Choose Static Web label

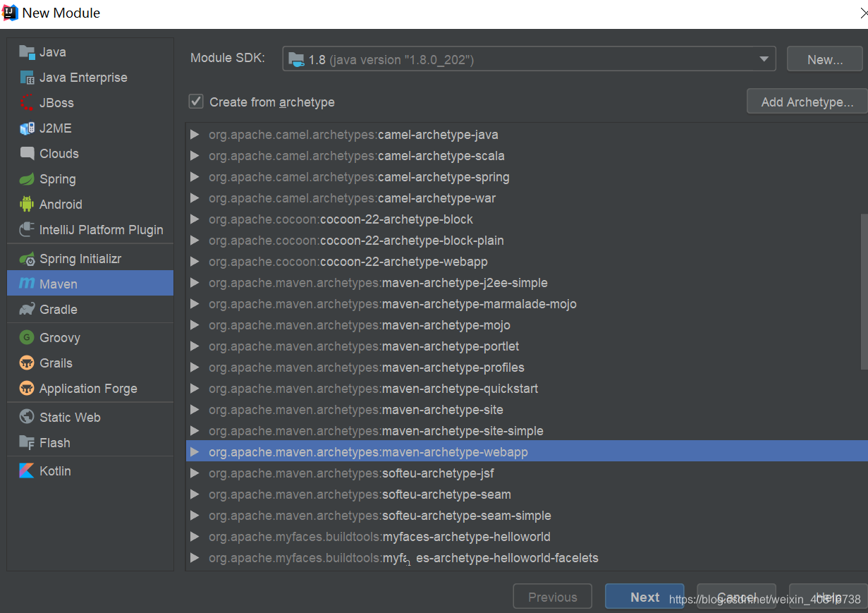click(70, 418)
